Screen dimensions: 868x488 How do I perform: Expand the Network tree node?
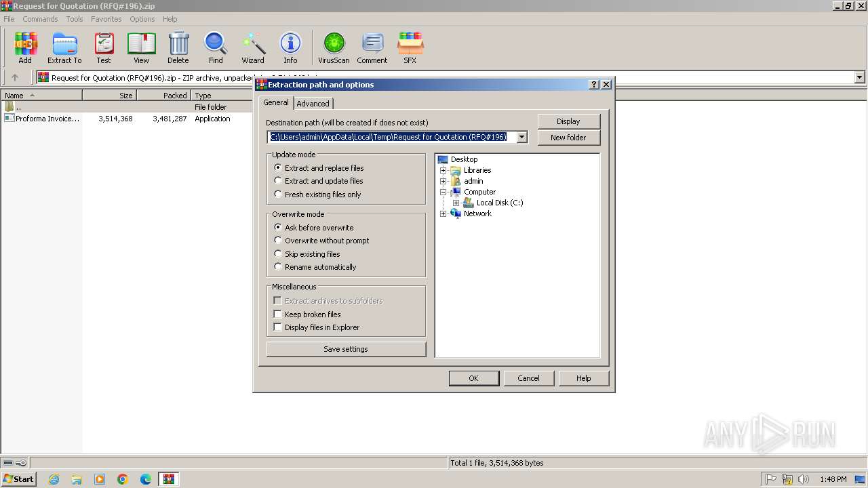(x=443, y=213)
